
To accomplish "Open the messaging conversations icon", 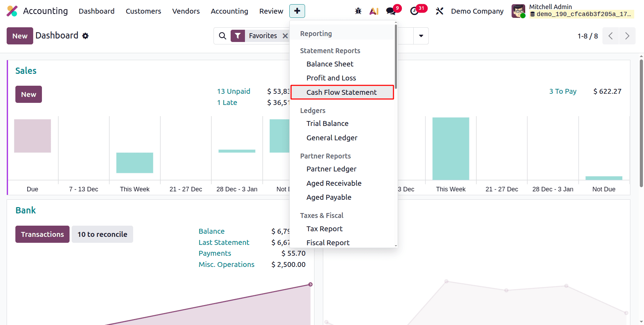I will click(390, 11).
